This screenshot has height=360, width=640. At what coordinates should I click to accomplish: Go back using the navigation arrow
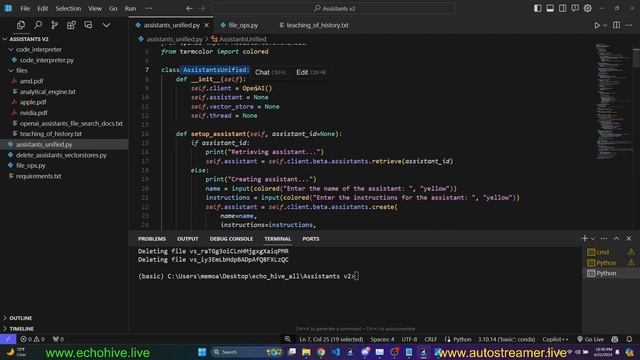pyautogui.click(x=189, y=8)
